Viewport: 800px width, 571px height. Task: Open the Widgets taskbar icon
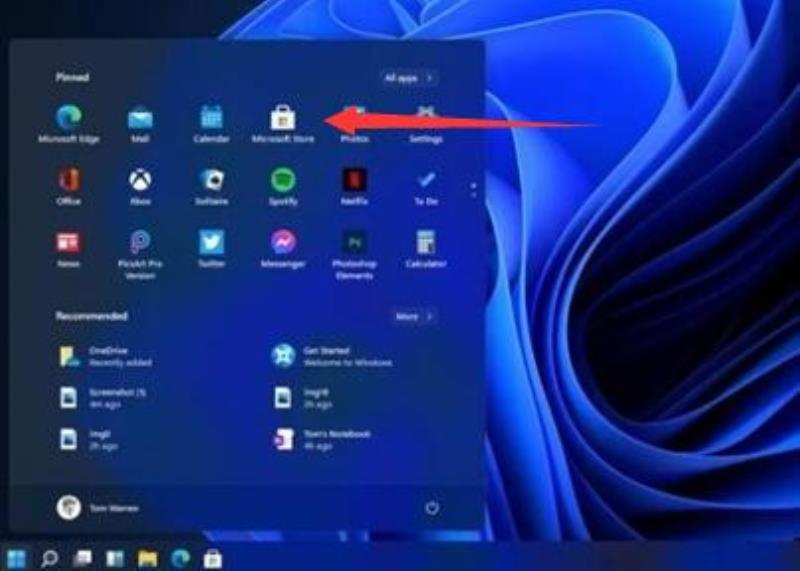coord(115,559)
